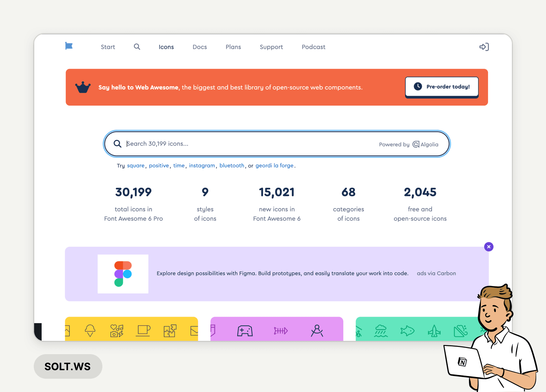Select the green fish icon

point(407,331)
